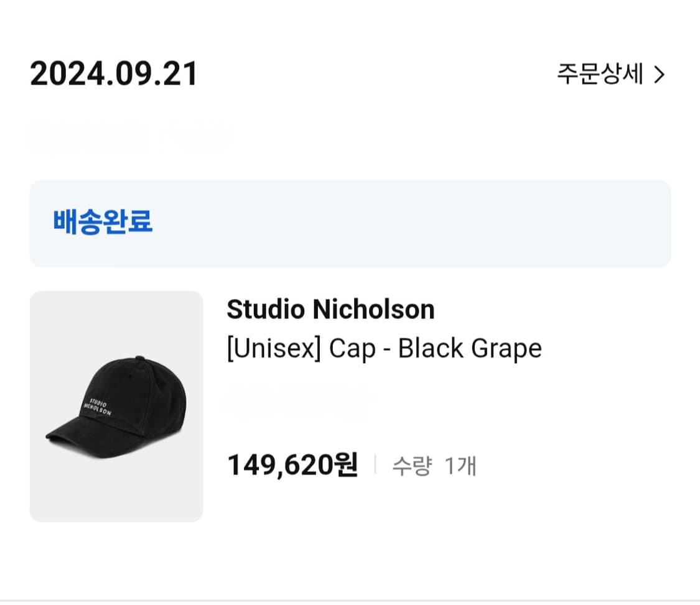Click the Studio Nicholson brand name
The height and width of the screenshot is (605, 700).
[330, 310]
